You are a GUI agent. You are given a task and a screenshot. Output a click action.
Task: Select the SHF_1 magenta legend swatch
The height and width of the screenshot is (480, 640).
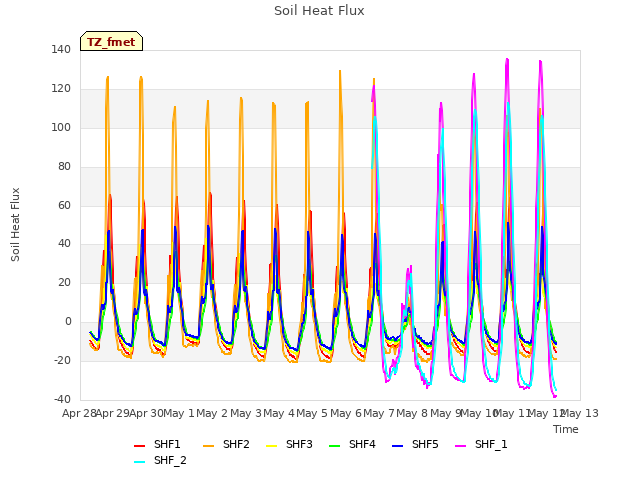460,446
